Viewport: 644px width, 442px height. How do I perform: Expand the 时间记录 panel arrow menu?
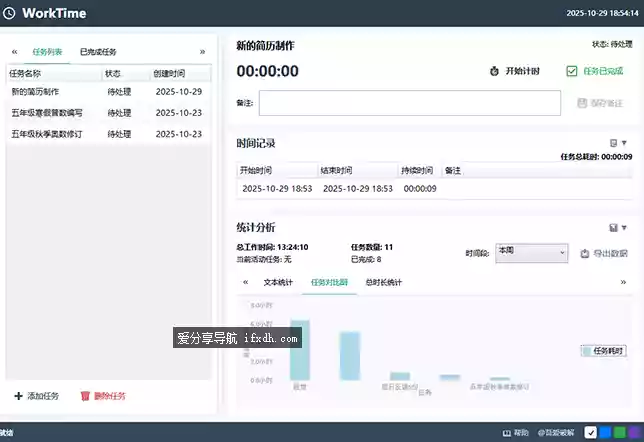click(624, 143)
